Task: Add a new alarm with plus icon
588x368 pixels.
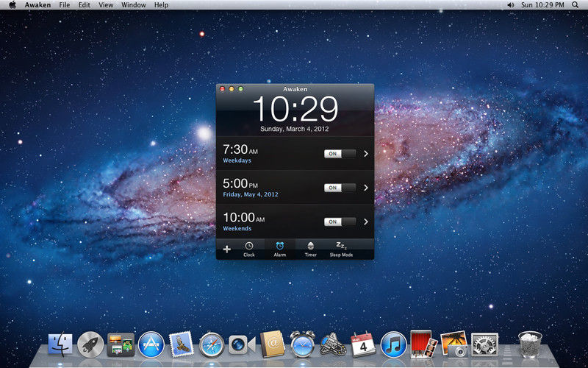Action: tap(227, 250)
